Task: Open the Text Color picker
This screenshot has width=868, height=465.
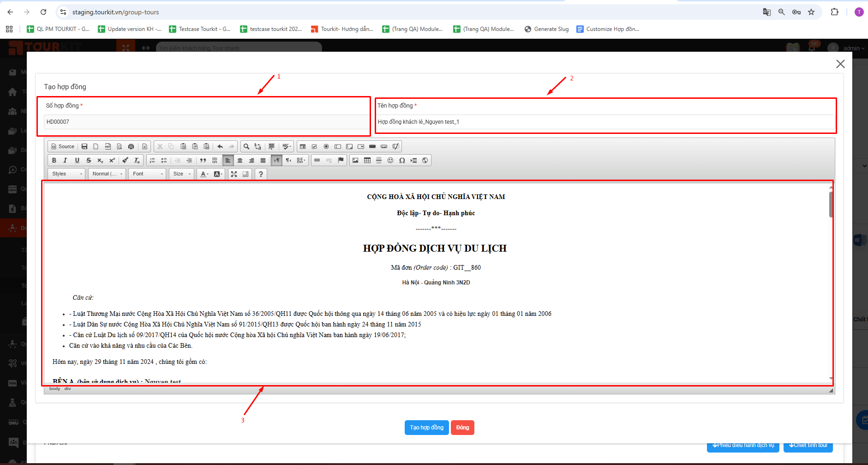Action: [204, 174]
